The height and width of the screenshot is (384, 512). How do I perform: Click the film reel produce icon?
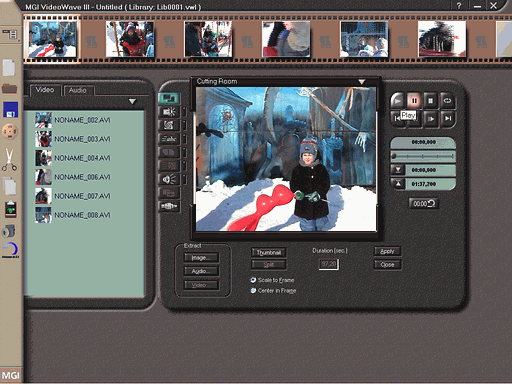pyautogui.click(x=10, y=131)
